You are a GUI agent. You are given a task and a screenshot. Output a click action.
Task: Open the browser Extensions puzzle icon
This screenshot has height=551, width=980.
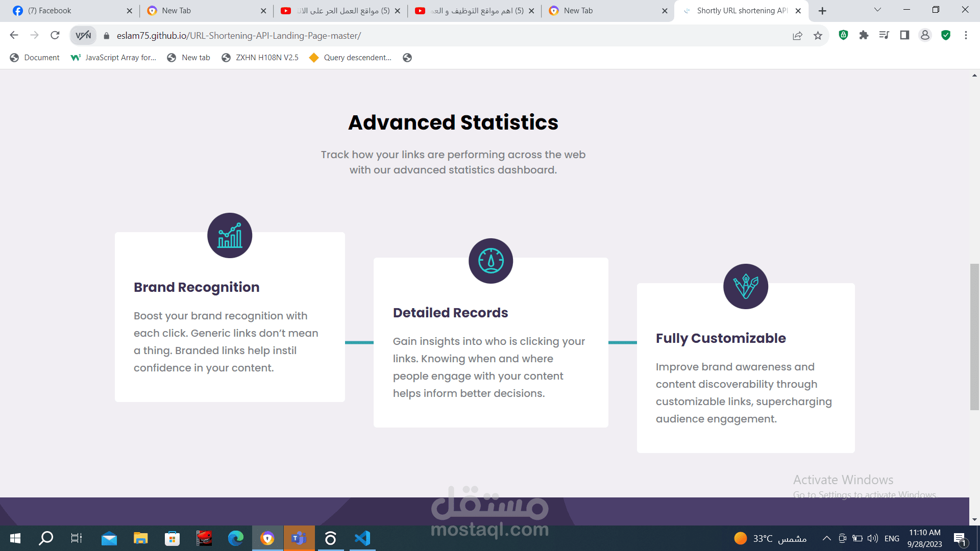(864, 35)
